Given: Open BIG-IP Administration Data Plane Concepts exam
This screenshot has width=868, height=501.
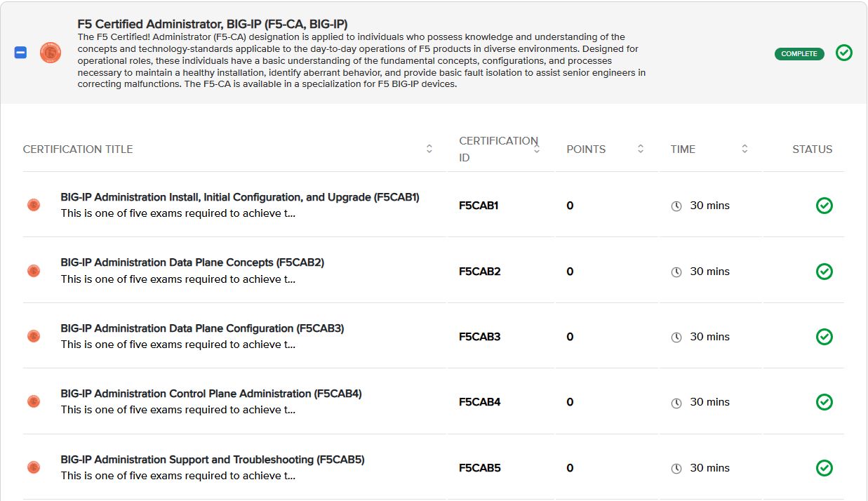Looking at the screenshot, I should tap(192, 262).
